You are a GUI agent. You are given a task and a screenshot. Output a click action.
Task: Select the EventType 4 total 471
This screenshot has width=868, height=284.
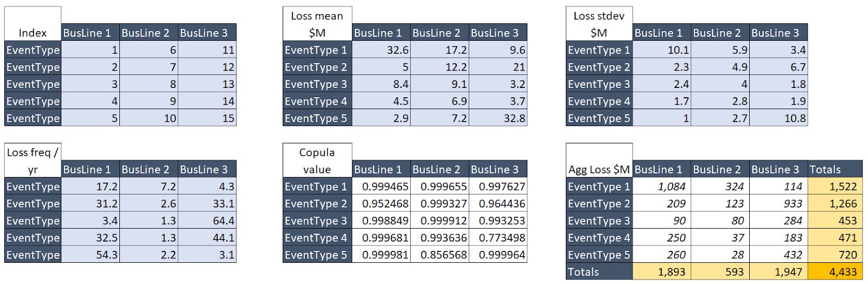pyautogui.click(x=835, y=238)
